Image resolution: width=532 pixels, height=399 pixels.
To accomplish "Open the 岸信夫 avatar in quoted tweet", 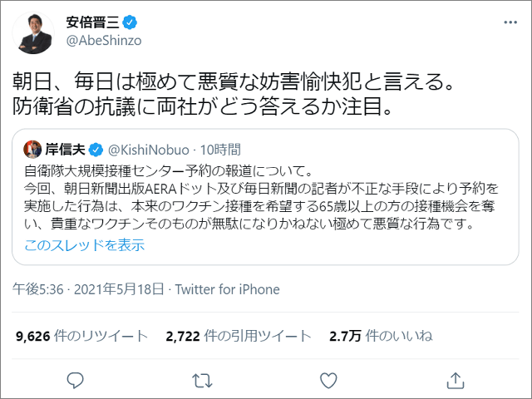I will pyautogui.click(x=33, y=150).
